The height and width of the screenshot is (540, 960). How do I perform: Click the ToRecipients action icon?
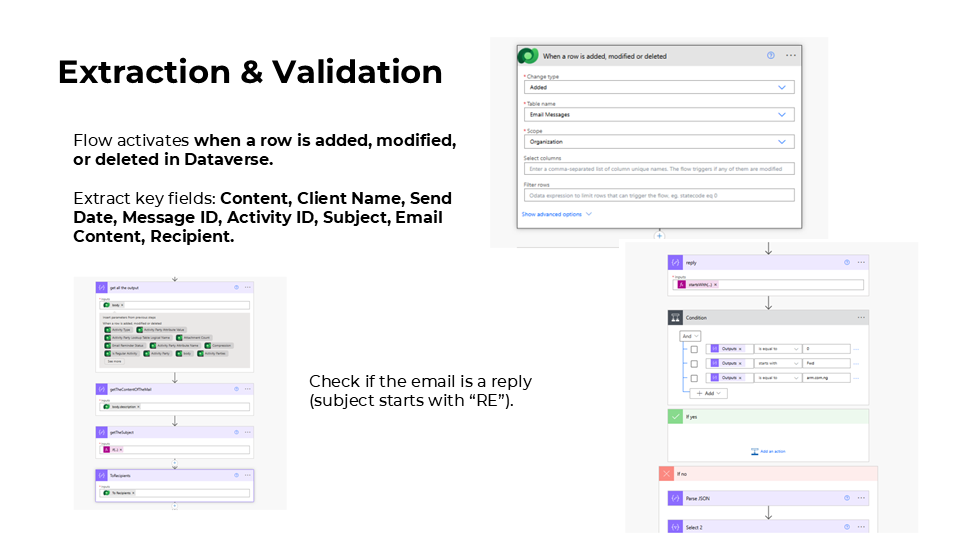(102, 475)
